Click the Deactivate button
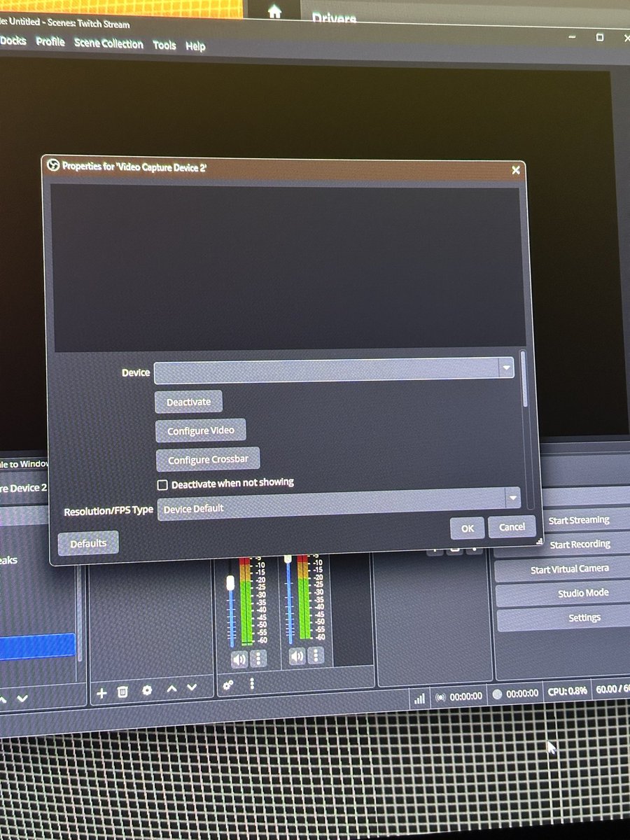630x840 pixels. pos(188,402)
